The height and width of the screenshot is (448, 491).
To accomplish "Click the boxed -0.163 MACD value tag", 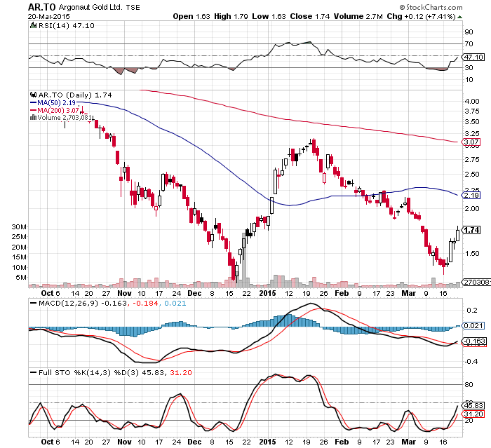I will tap(474, 341).
